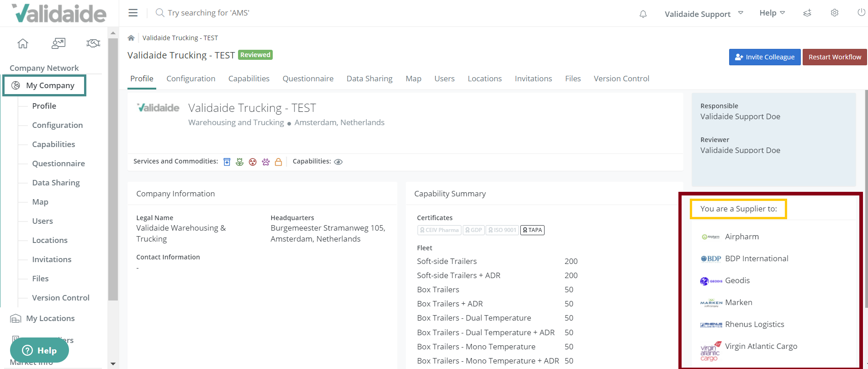Click the ISO 9001 certificate badge
Viewport: 868px width, 369px height.
pos(502,230)
